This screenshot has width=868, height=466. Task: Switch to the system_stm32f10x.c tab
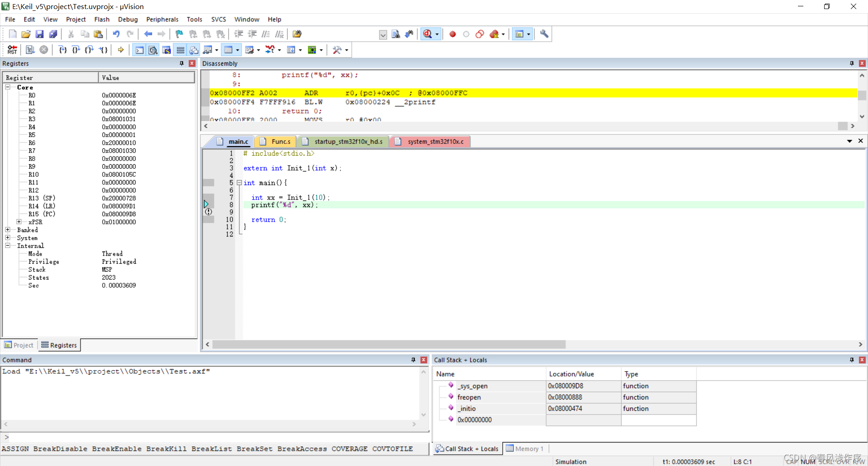coord(430,142)
